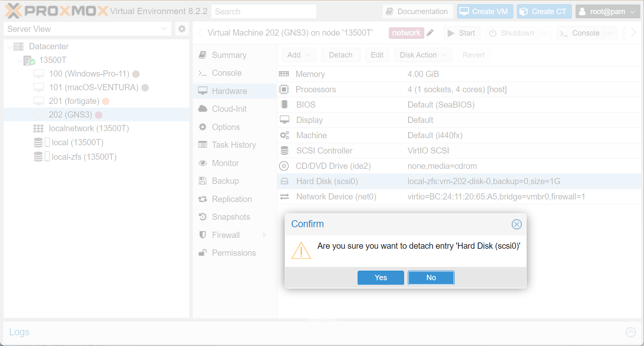Focus the Search input field
Viewport: 644px width, 346px height.
tap(264, 12)
